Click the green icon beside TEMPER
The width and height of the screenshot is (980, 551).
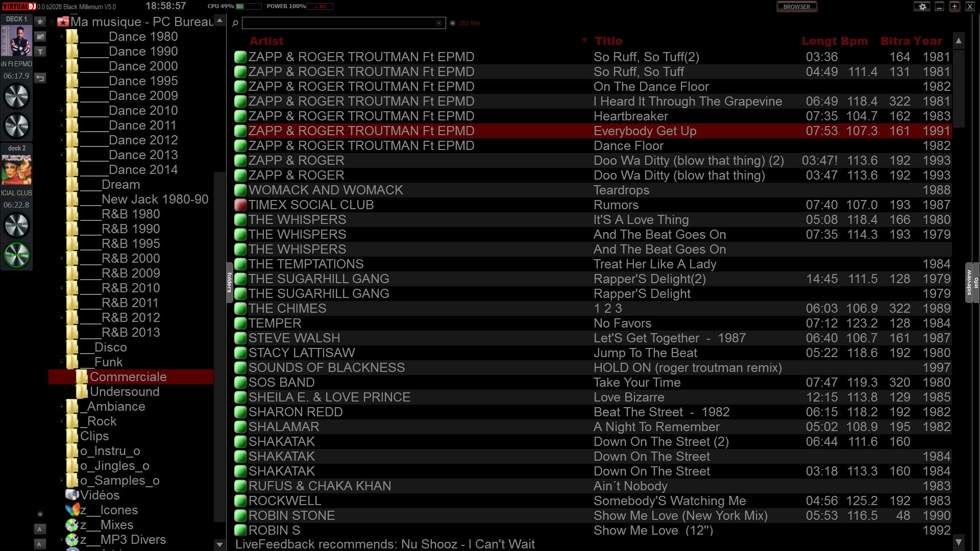(x=240, y=323)
